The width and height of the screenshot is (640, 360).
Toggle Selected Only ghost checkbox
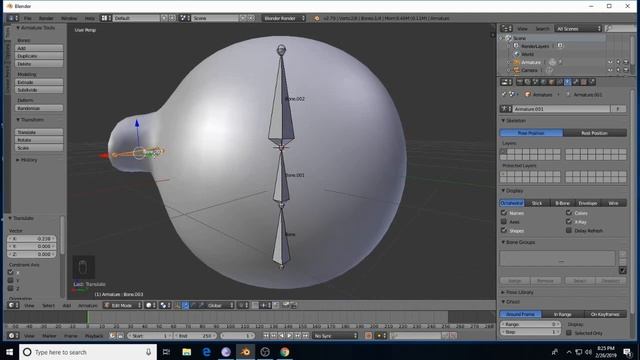pyautogui.click(x=569, y=333)
